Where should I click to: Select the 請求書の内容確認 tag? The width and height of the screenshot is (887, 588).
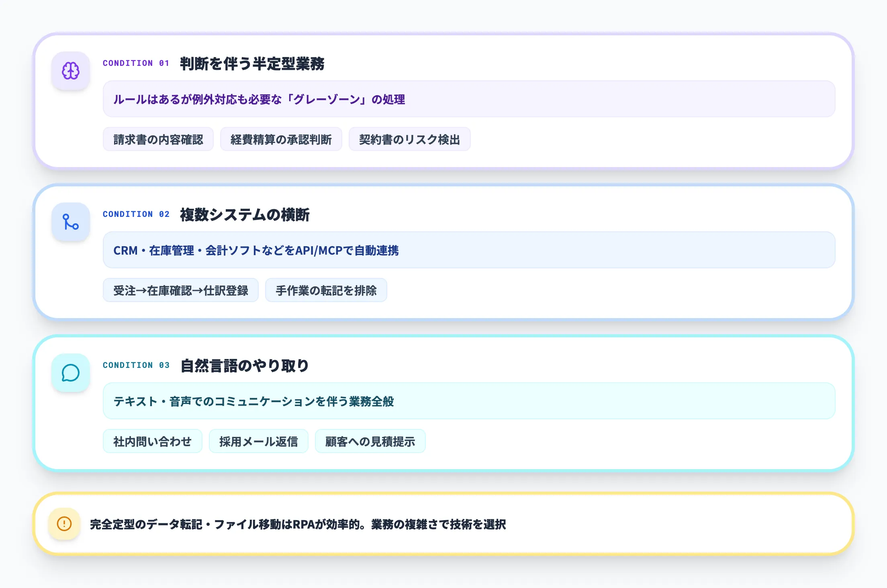coord(158,139)
